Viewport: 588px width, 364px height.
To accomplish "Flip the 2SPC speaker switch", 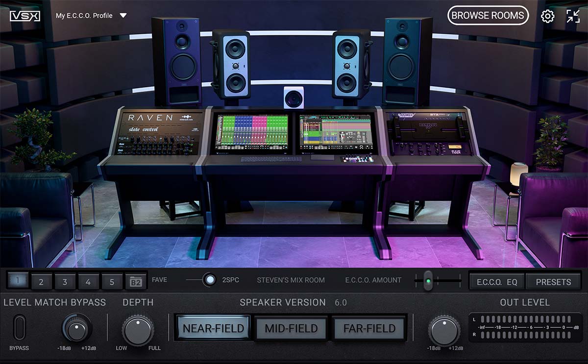I will click(x=211, y=280).
